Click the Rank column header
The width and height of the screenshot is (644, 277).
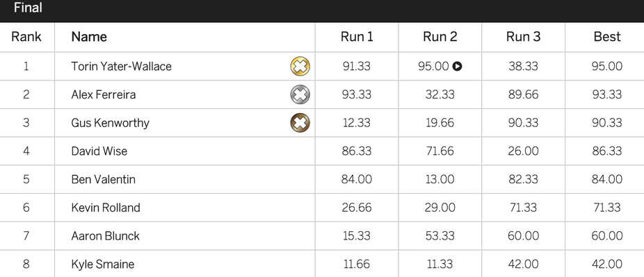click(x=26, y=37)
